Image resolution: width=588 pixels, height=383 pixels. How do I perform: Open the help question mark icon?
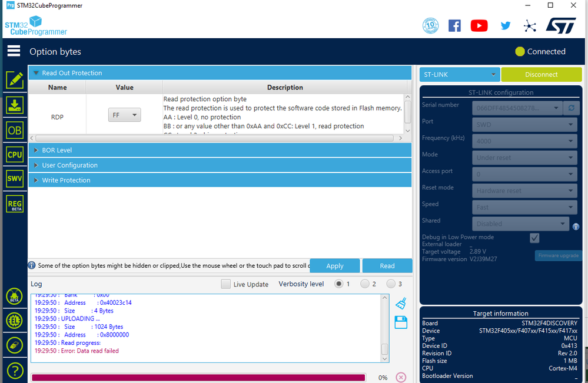[15, 371]
